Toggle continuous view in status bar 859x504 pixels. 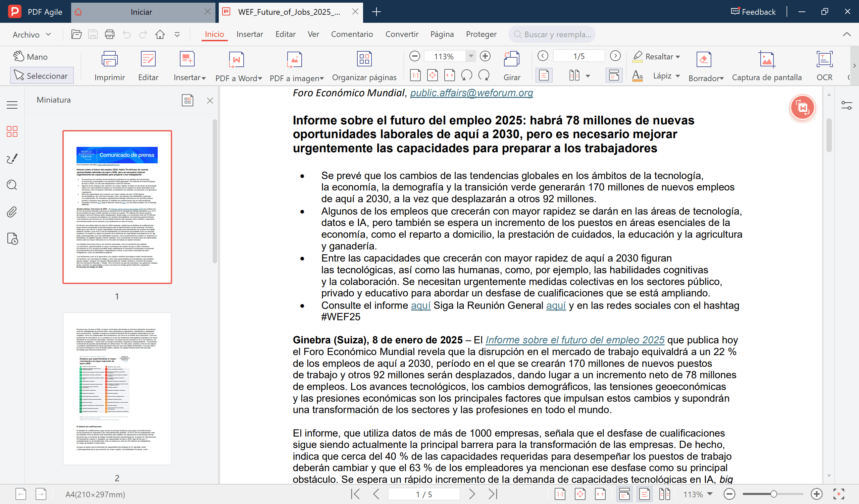[624, 494]
